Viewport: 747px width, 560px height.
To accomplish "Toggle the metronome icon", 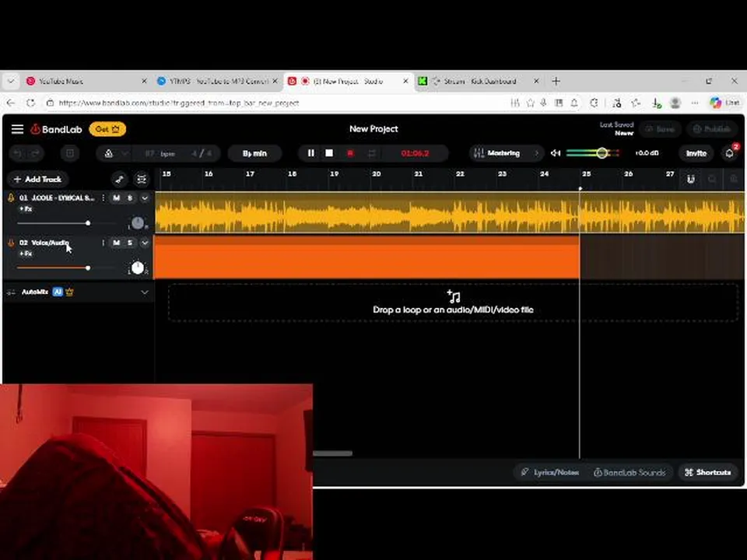I will click(x=109, y=153).
